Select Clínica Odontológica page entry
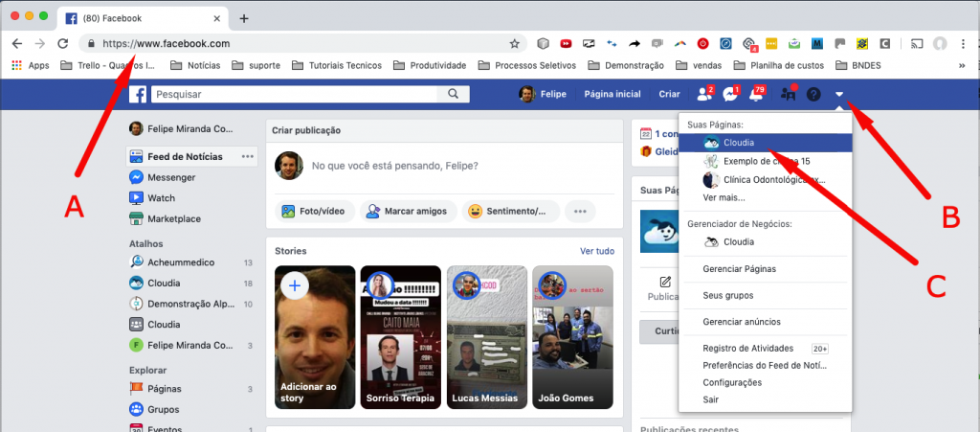 point(766,180)
